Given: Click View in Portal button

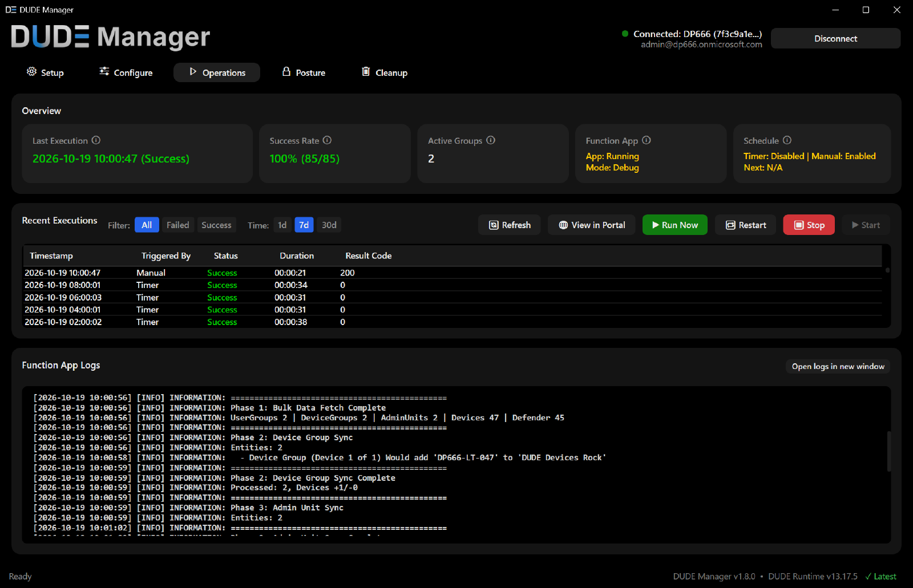Looking at the screenshot, I should (x=592, y=225).
